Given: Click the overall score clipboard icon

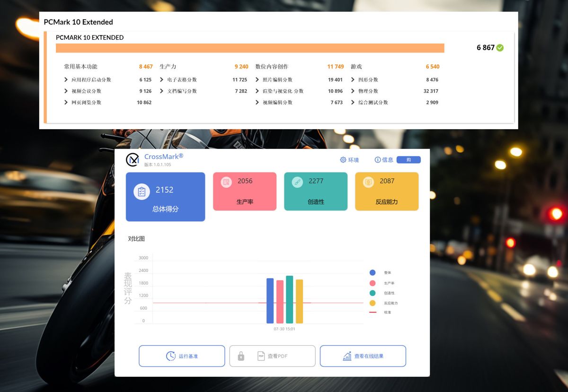Looking at the screenshot, I should (142, 192).
